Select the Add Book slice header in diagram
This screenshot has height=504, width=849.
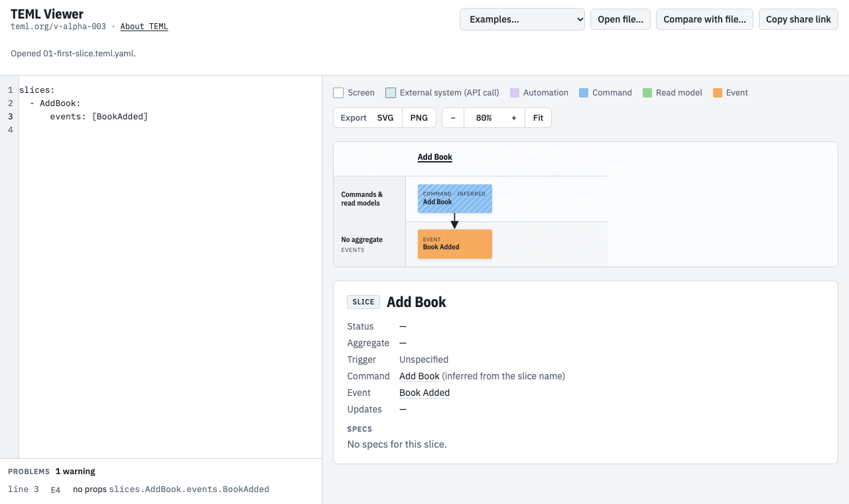tap(435, 157)
